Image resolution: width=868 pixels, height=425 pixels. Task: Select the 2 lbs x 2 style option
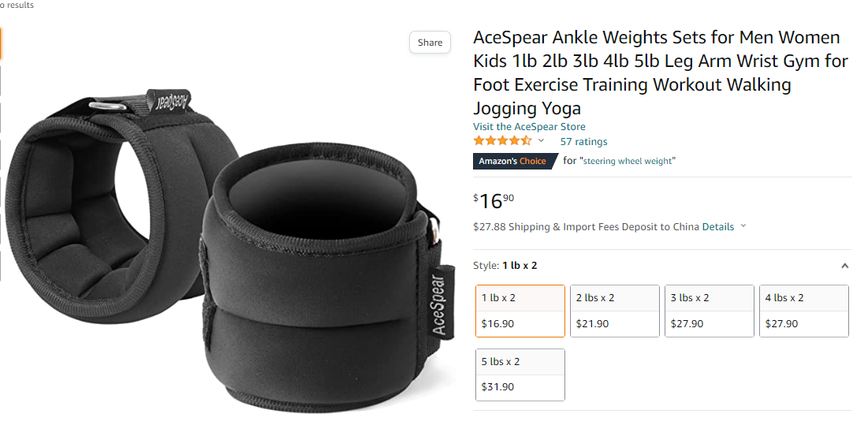[615, 311]
